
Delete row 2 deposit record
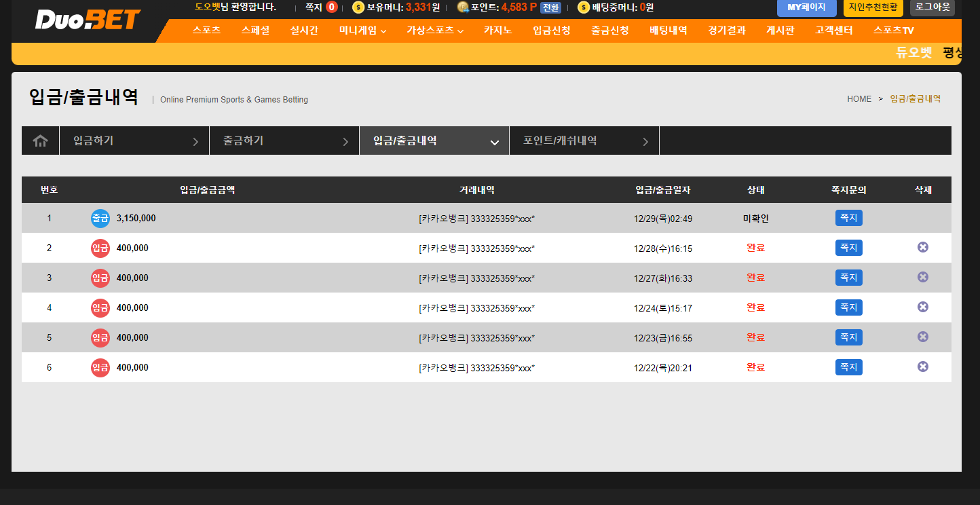pyautogui.click(x=922, y=248)
